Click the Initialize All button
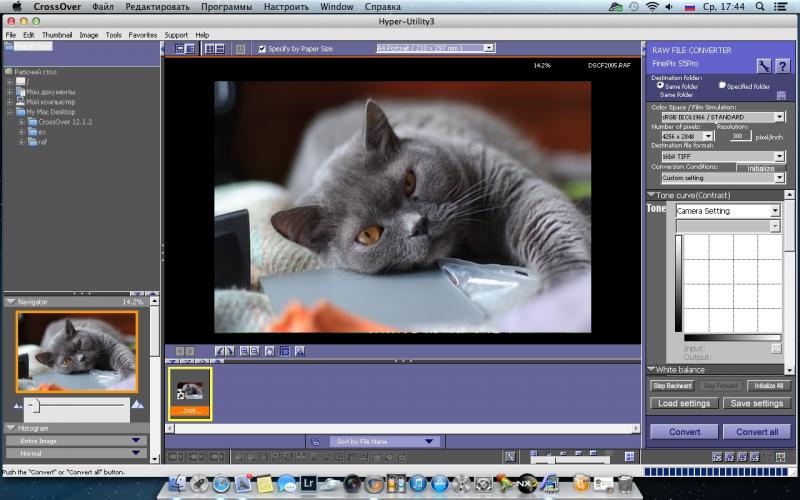Screen dimensions: 800x500 pos(768,386)
